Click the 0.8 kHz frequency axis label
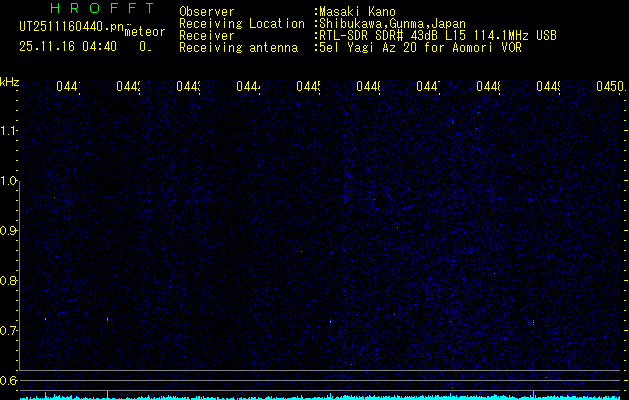Viewport: 629px width, 400px height. tap(10, 280)
